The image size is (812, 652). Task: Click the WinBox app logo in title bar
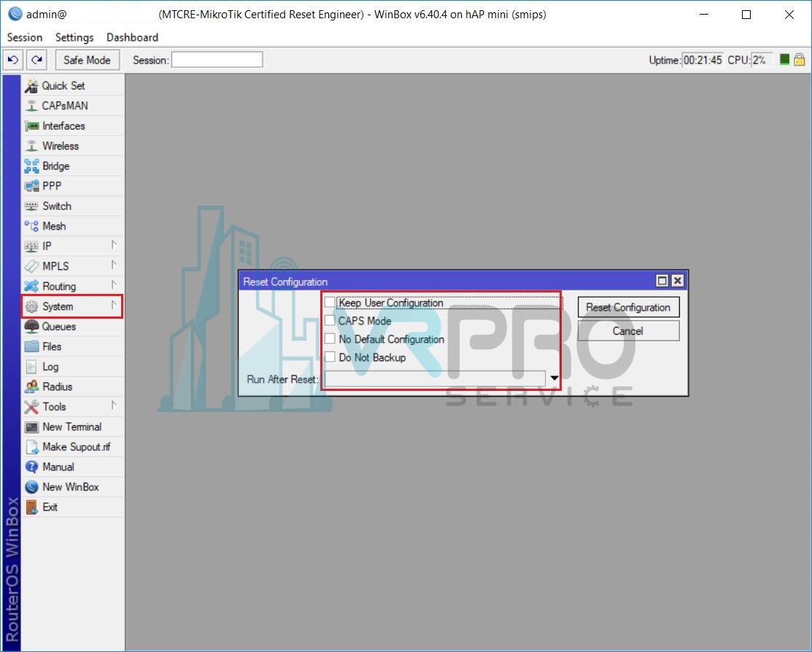click(x=15, y=14)
